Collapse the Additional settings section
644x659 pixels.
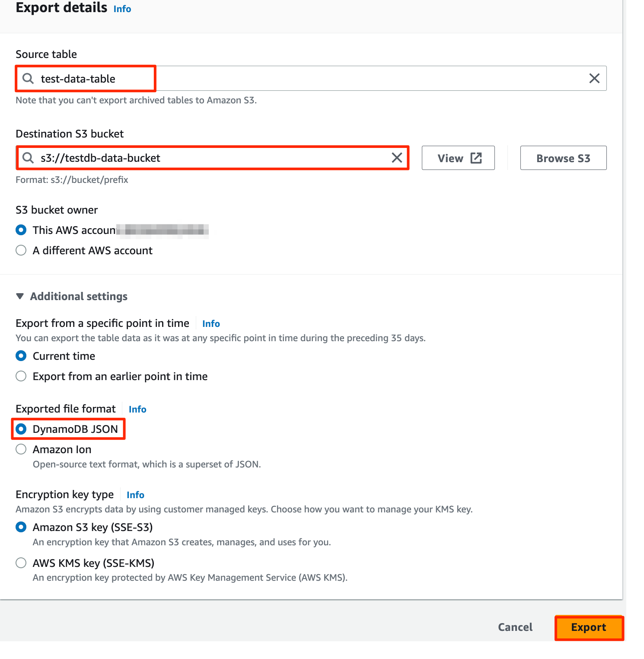click(x=20, y=296)
